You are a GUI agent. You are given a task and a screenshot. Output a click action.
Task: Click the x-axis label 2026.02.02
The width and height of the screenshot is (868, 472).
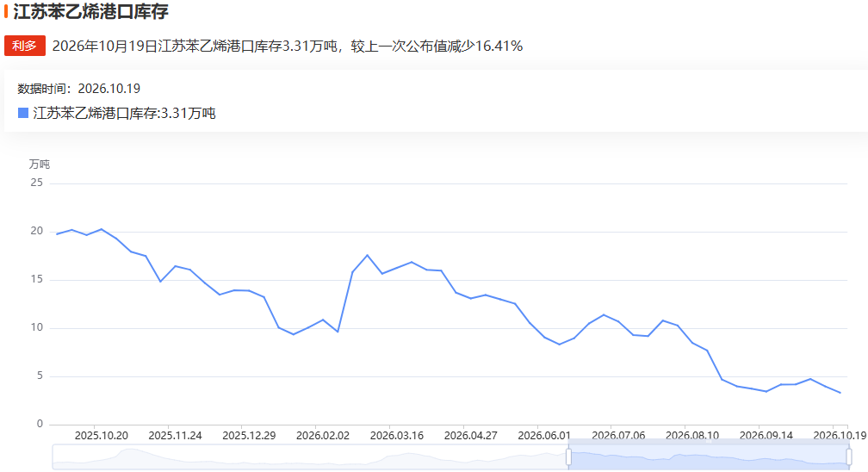pos(323,436)
